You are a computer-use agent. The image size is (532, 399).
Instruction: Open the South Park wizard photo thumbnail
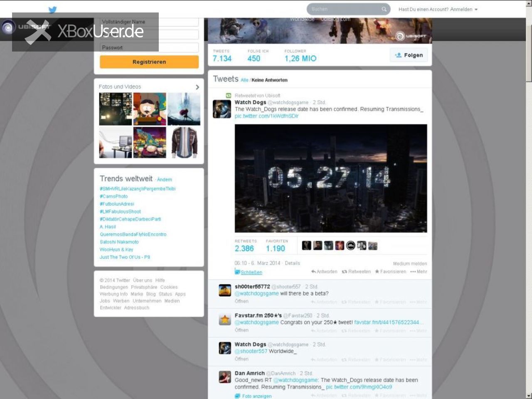pyautogui.click(x=150, y=143)
